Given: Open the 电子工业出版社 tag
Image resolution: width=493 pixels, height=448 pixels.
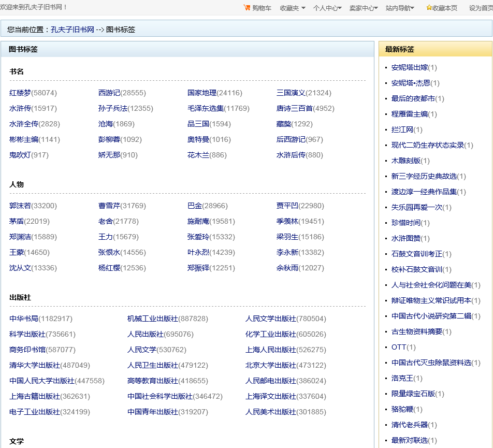Looking at the screenshot, I should tap(35, 412).
